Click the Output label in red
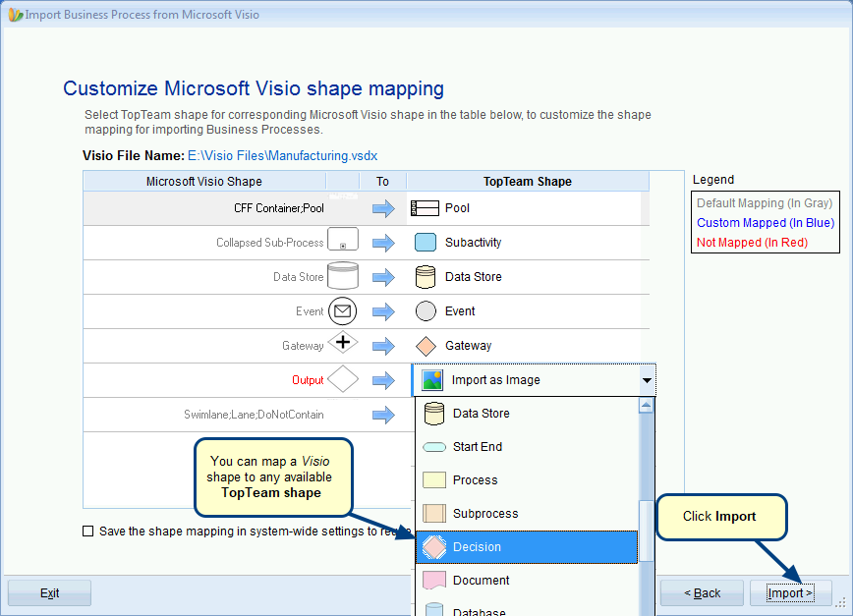The height and width of the screenshot is (616, 853). (308, 380)
